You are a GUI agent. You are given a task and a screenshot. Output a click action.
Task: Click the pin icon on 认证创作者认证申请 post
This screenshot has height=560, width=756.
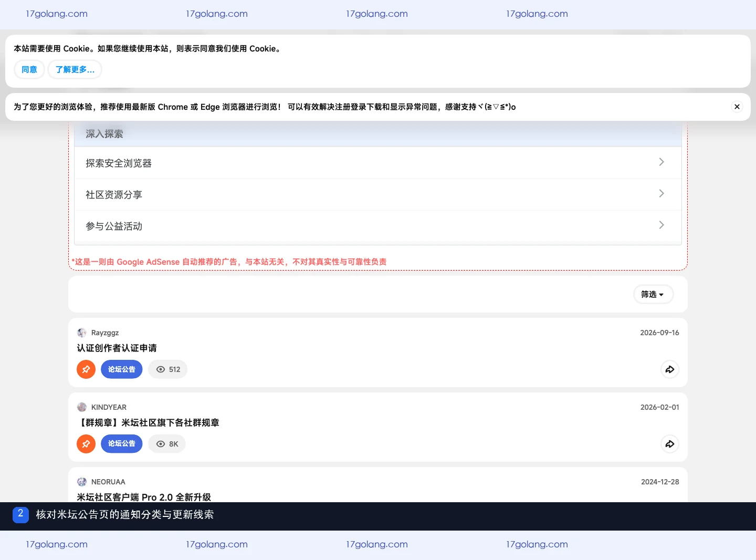tap(86, 369)
